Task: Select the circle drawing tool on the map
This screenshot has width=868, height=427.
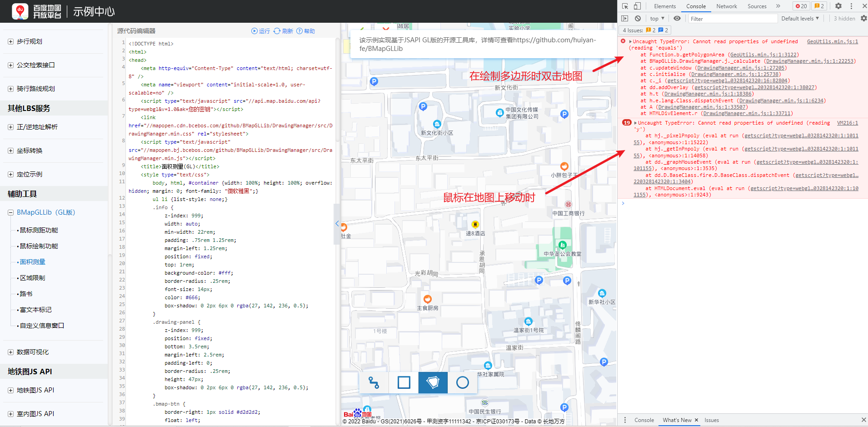Action: point(462,382)
